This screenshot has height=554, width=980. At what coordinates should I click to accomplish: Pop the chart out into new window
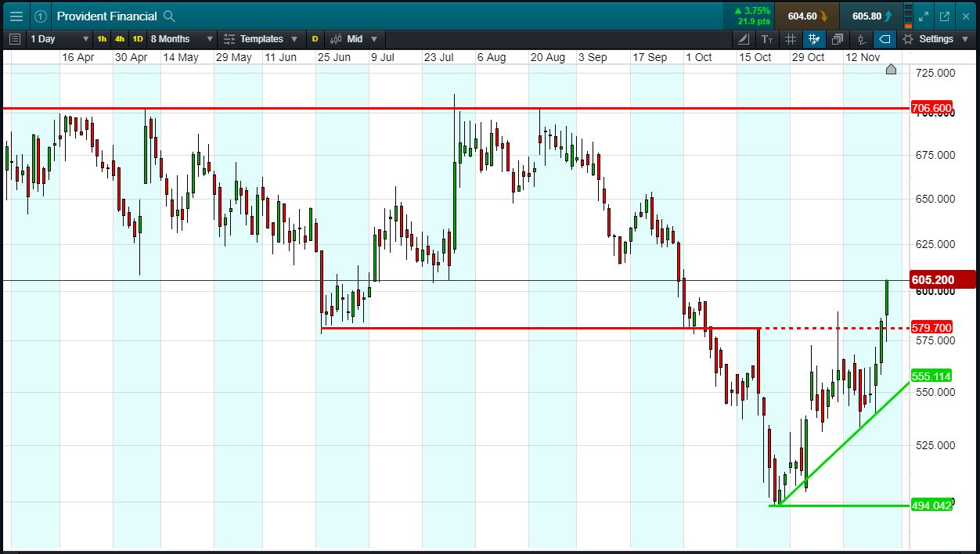click(x=945, y=16)
